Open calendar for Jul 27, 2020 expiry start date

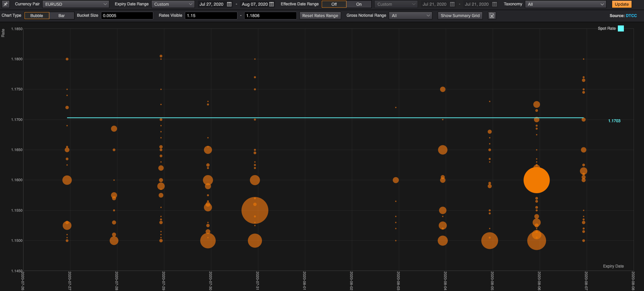tap(229, 4)
